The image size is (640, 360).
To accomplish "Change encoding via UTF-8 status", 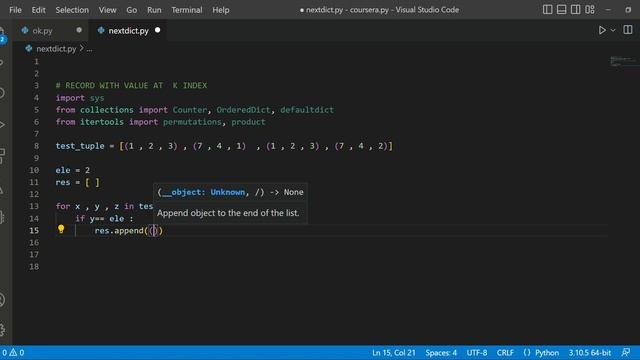I will (477, 353).
